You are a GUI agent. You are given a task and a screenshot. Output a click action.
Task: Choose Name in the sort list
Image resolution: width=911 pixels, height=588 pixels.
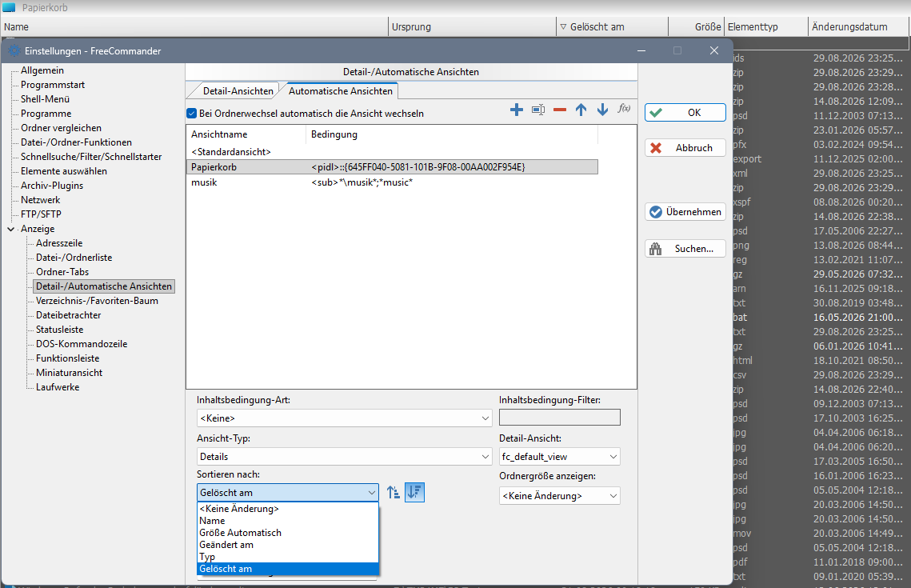coord(288,521)
